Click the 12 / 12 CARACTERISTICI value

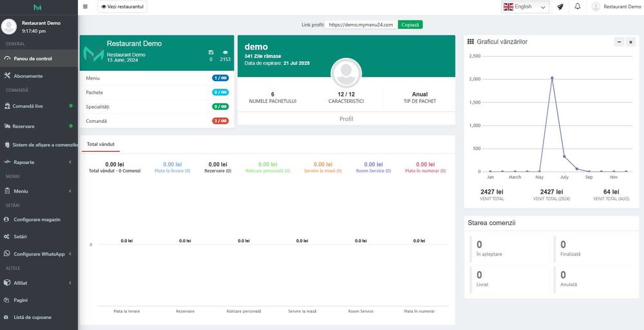346,94
